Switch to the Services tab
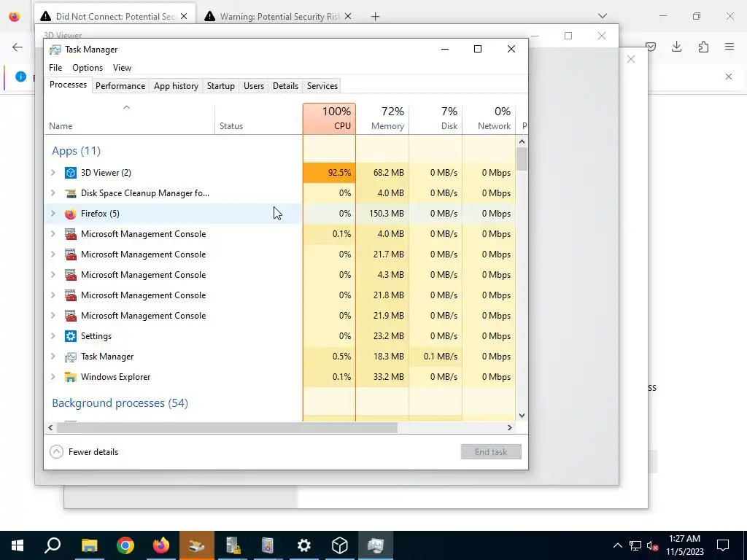The height and width of the screenshot is (560, 747). [322, 86]
